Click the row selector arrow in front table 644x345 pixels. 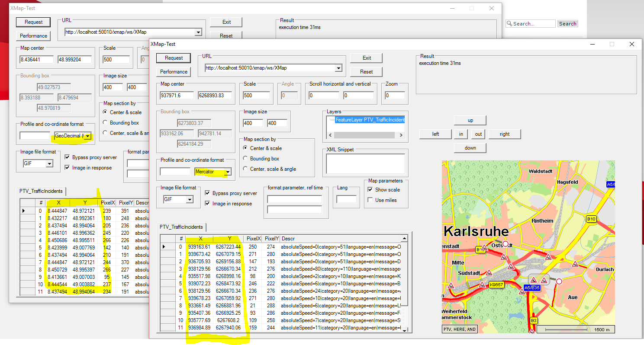[x=164, y=246]
